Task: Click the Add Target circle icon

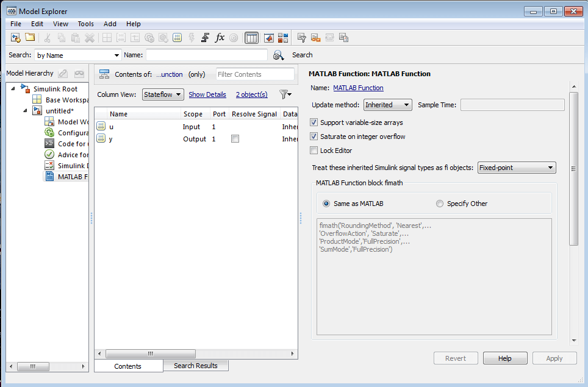Action: pos(234,38)
